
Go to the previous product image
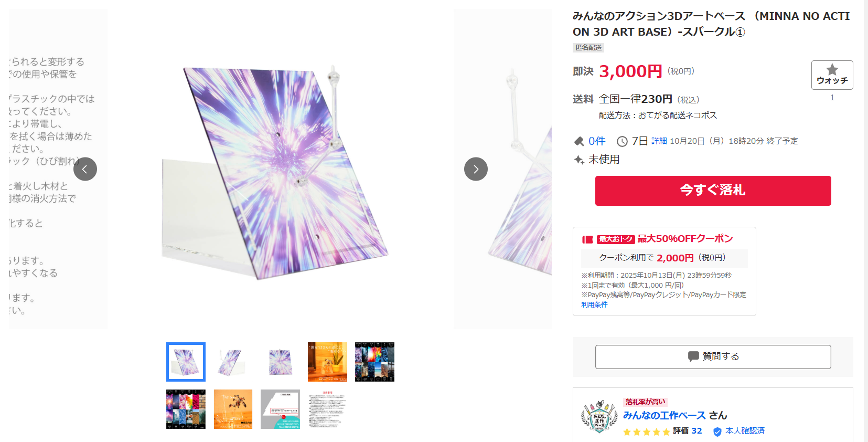(85, 169)
